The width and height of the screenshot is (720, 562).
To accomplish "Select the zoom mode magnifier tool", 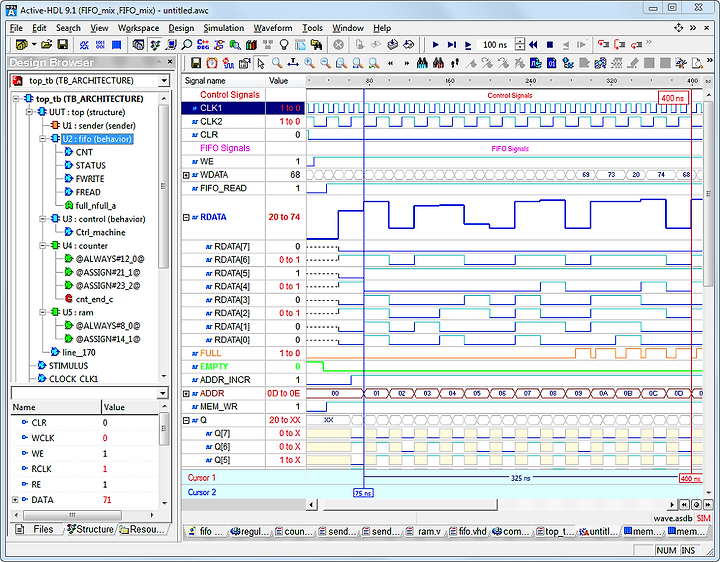I will pyautogui.click(x=277, y=63).
